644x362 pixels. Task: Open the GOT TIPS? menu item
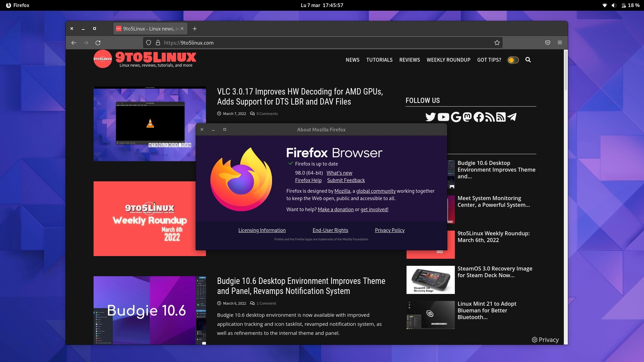coord(489,60)
